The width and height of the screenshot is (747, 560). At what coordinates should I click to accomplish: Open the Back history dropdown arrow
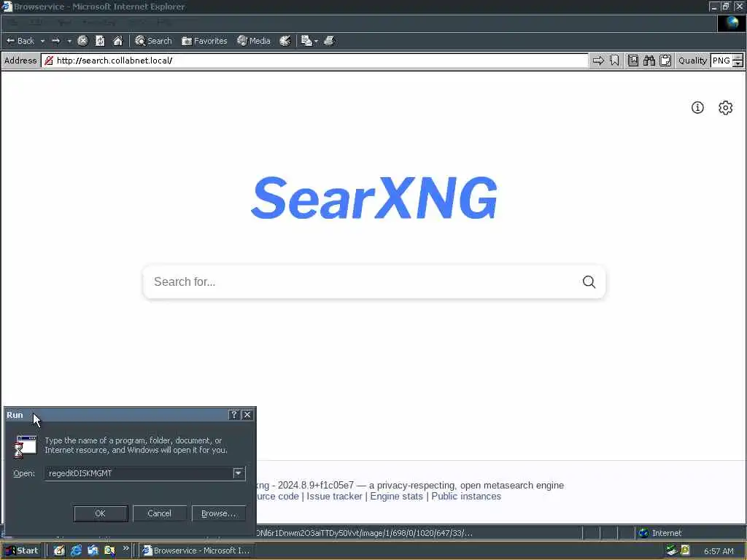click(42, 41)
